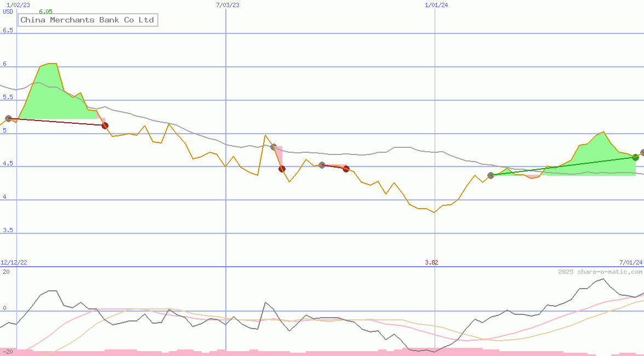Image resolution: width=644 pixels, height=356 pixels.
Task: Select the China Merchants Bank Co Ltd title box
Action: 87,20
